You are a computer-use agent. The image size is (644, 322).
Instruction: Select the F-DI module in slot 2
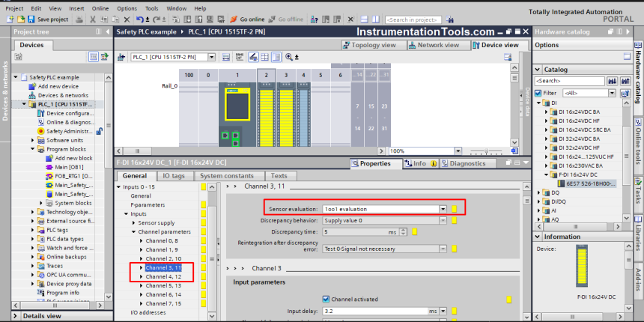(267, 114)
